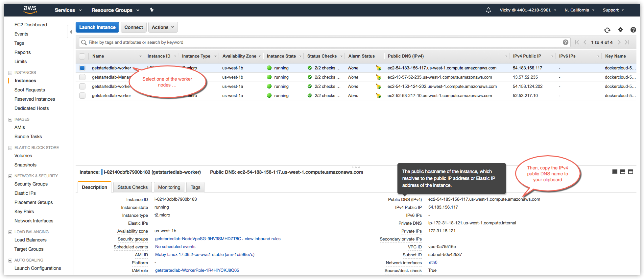Open the settings gear icon
This screenshot has height=279, width=644.
(x=620, y=30)
